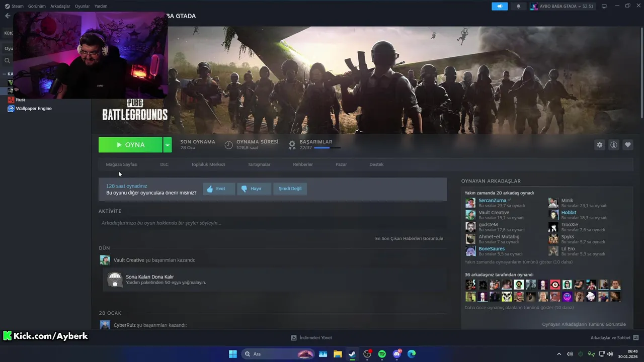This screenshot has width=644, height=362.
Task: Click the playtime clock icon
Action: tap(228, 145)
